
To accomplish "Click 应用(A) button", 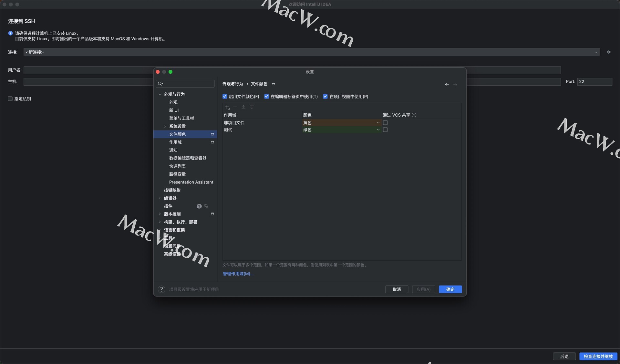I will (x=423, y=289).
